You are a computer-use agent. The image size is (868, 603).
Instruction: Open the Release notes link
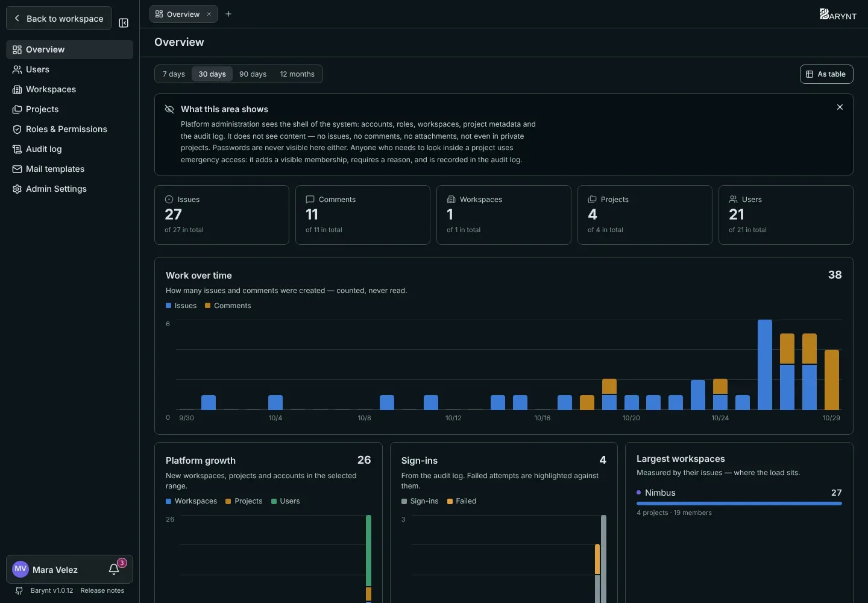(x=102, y=591)
